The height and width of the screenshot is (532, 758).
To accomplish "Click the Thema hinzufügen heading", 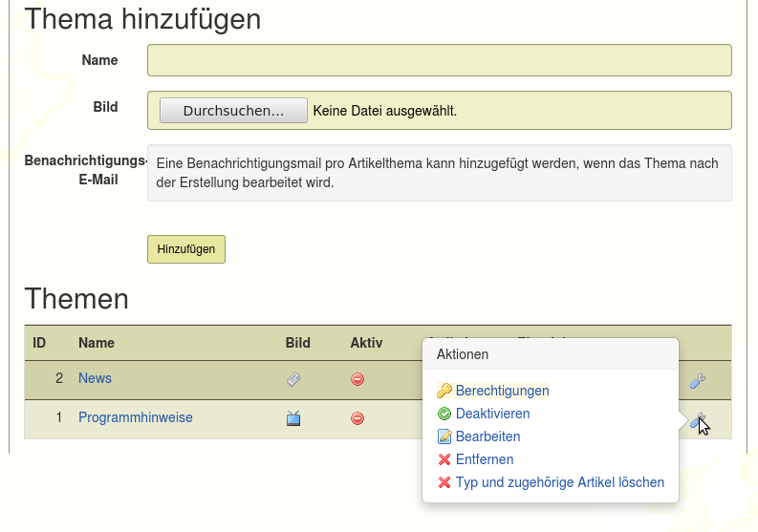I will (142, 19).
